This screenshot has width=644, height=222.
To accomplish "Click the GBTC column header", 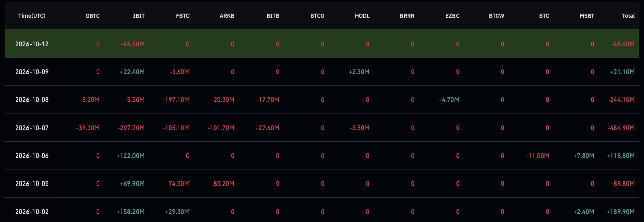I will click(x=92, y=16).
